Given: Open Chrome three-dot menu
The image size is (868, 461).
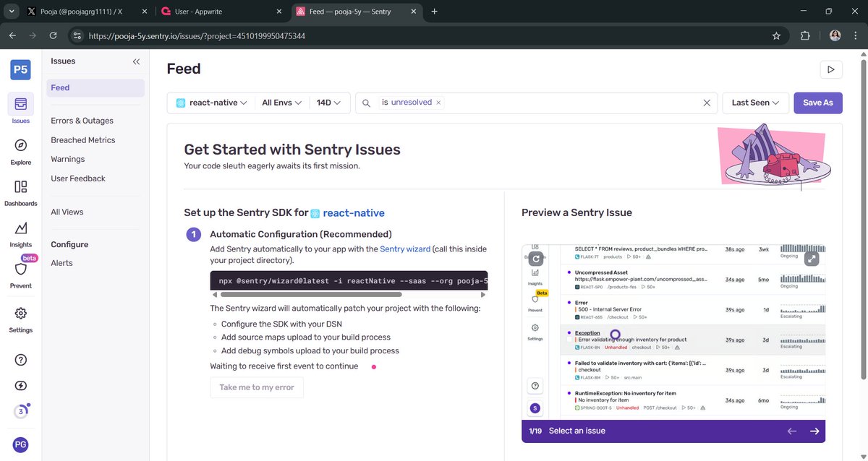Looking at the screenshot, I should point(856,35).
